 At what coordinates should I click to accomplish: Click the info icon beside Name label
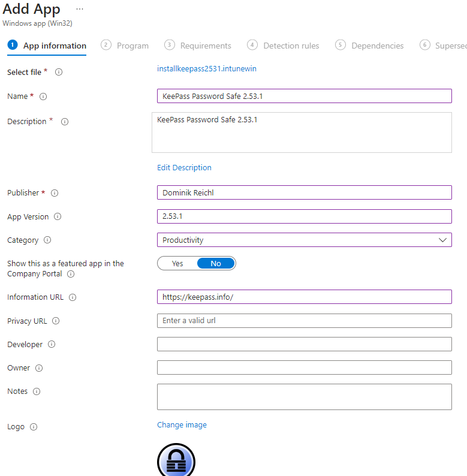tap(43, 97)
